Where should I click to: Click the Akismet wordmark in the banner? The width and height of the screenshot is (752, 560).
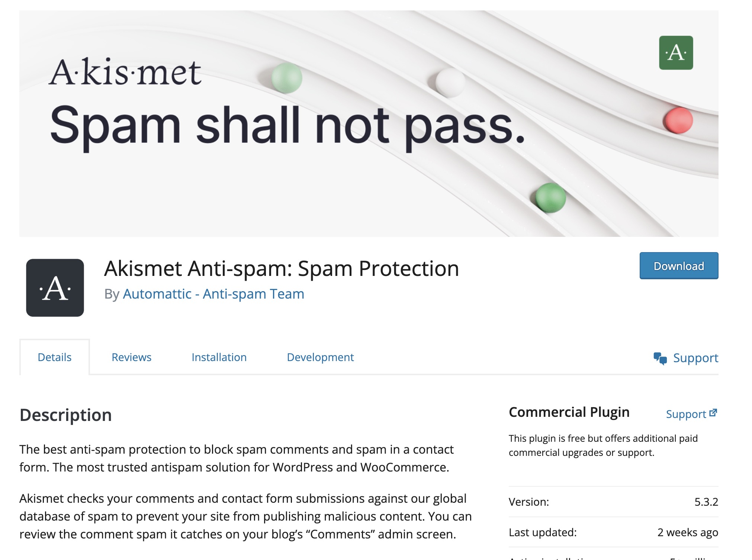click(x=125, y=72)
